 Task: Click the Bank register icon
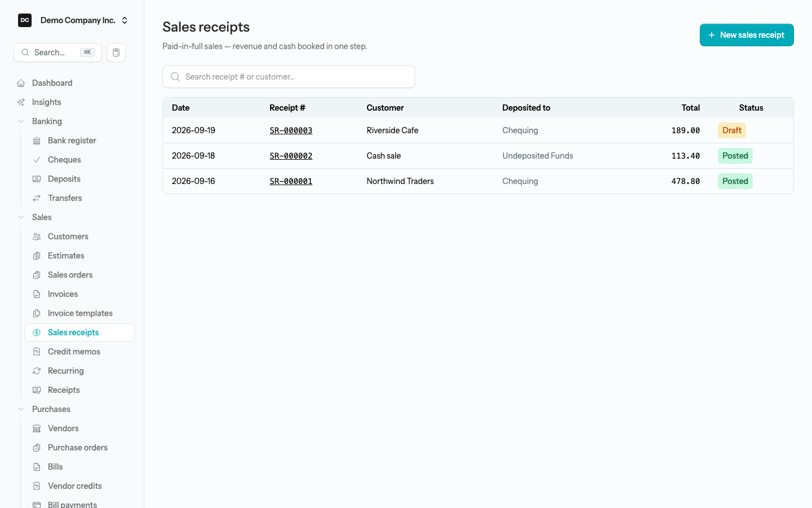pyautogui.click(x=37, y=141)
